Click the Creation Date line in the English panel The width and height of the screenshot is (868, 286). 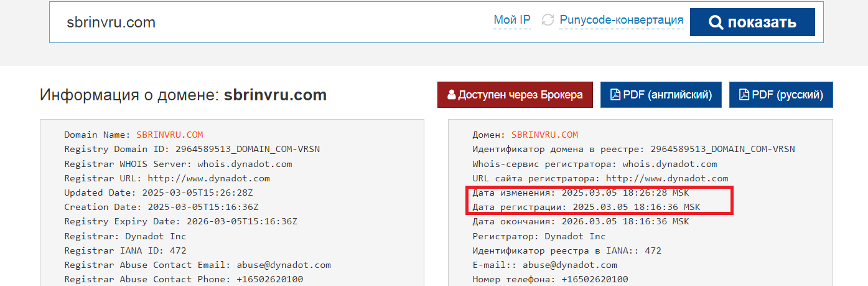[x=161, y=207]
